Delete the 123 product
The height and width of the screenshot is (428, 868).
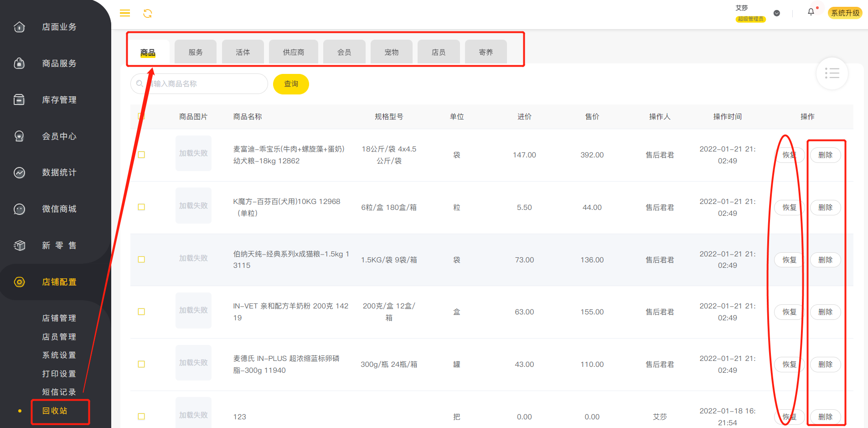tap(825, 417)
